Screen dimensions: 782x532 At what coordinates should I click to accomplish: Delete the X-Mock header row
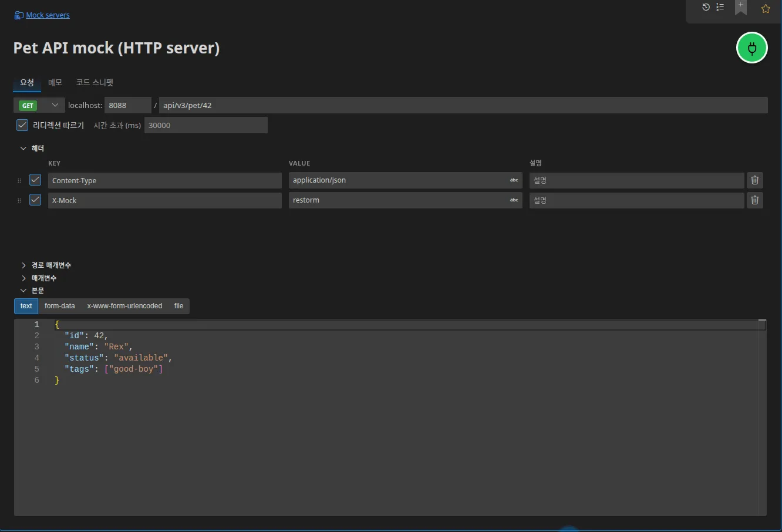(755, 200)
